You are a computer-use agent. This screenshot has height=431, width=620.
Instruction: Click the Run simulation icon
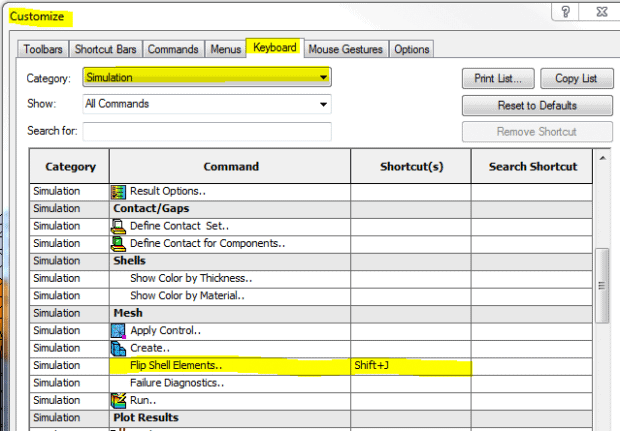[x=119, y=400]
